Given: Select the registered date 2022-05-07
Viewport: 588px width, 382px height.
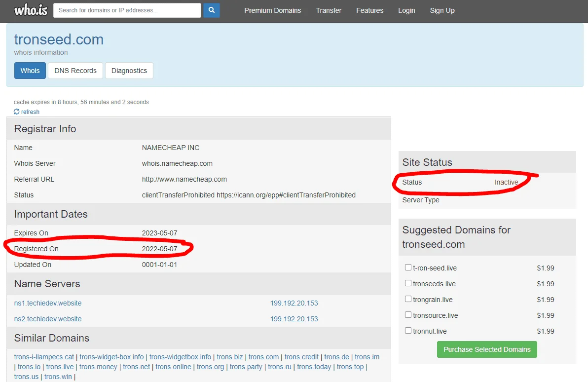Looking at the screenshot, I should point(159,249).
